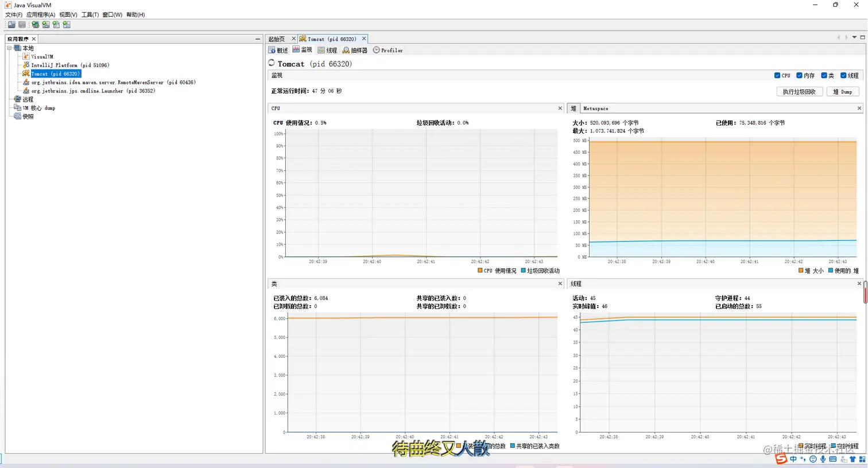The width and height of the screenshot is (868, 468).
Task: Click the CPU 使用情况 orange legend swatch
Action: click(480, 271)
